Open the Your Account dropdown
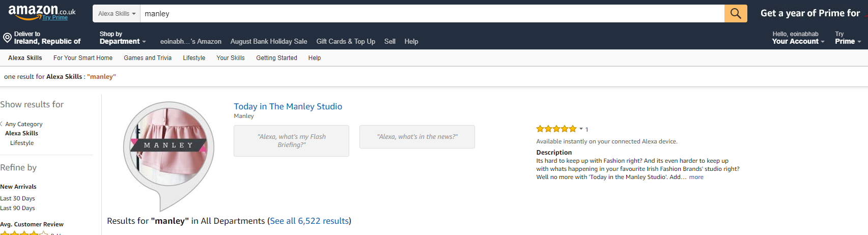The height and width of the screenshot is (235, 868). coord(798,38)
